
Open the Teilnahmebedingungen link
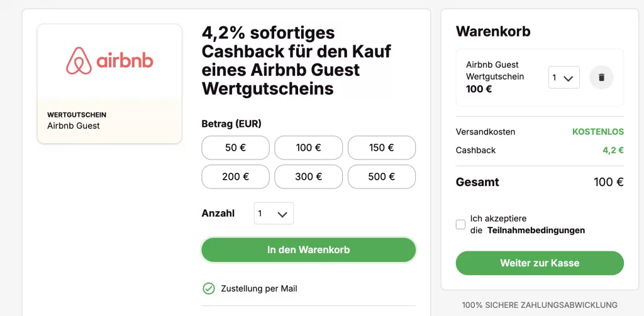click(536, 231)
